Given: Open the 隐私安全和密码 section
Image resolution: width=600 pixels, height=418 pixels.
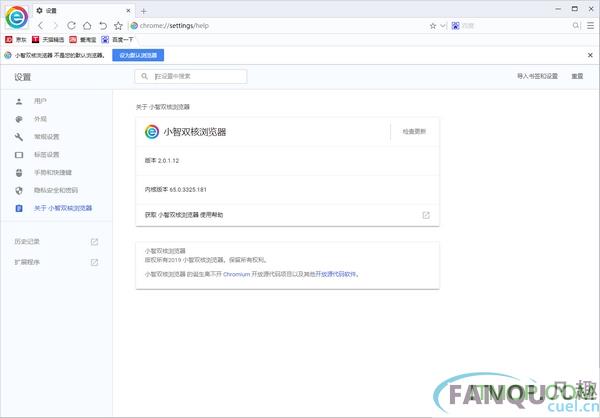Looking at the screenshot, I should (56, 190).
